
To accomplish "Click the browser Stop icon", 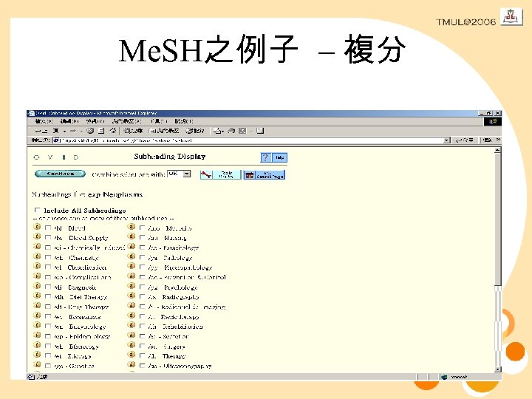I will [x=90, y=131].
